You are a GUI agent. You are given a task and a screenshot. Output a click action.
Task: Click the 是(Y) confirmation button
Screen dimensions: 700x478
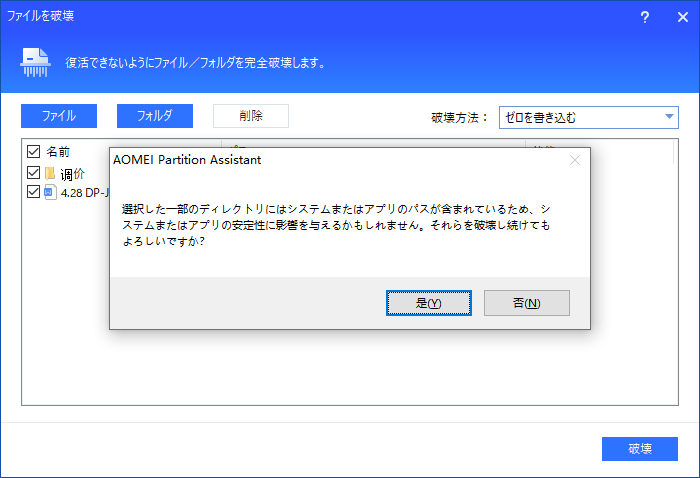pyautogui.click(x=429, y=303)
